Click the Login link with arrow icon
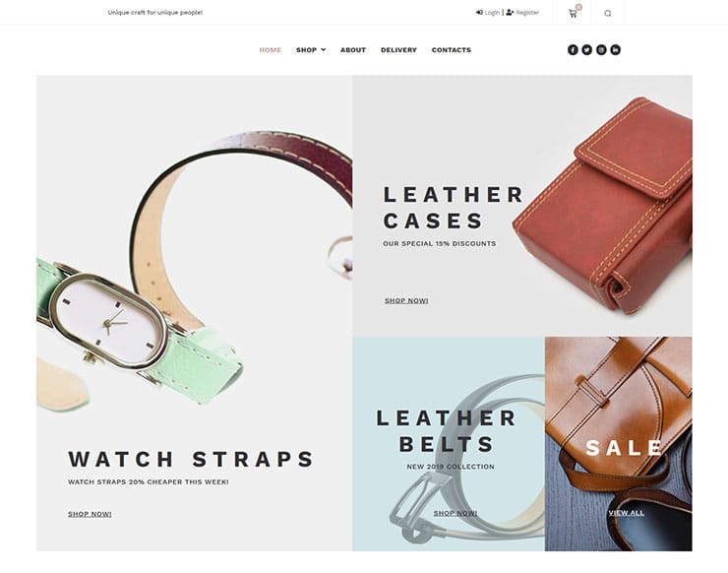 488,13
